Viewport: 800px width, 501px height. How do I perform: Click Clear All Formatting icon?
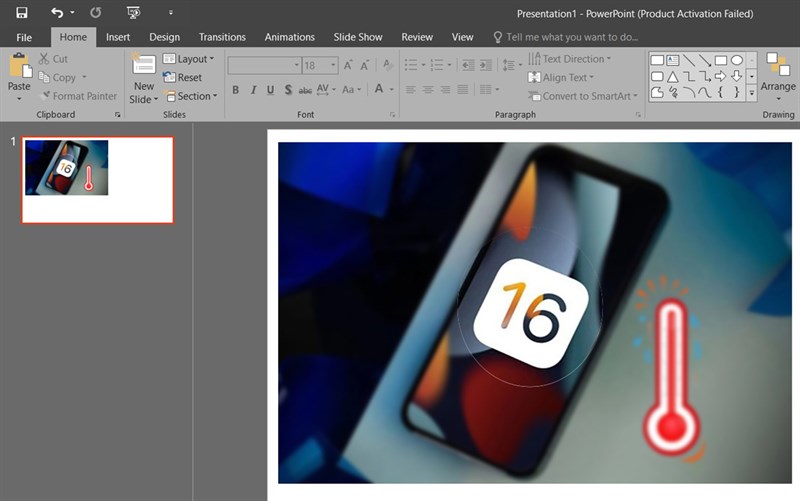pos(387,65)
